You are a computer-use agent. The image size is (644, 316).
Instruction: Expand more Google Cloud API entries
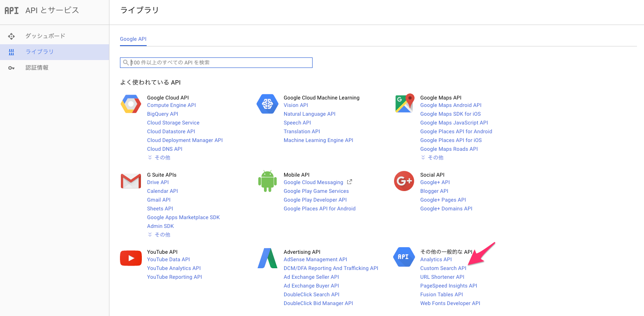click(x=159, y=157)
